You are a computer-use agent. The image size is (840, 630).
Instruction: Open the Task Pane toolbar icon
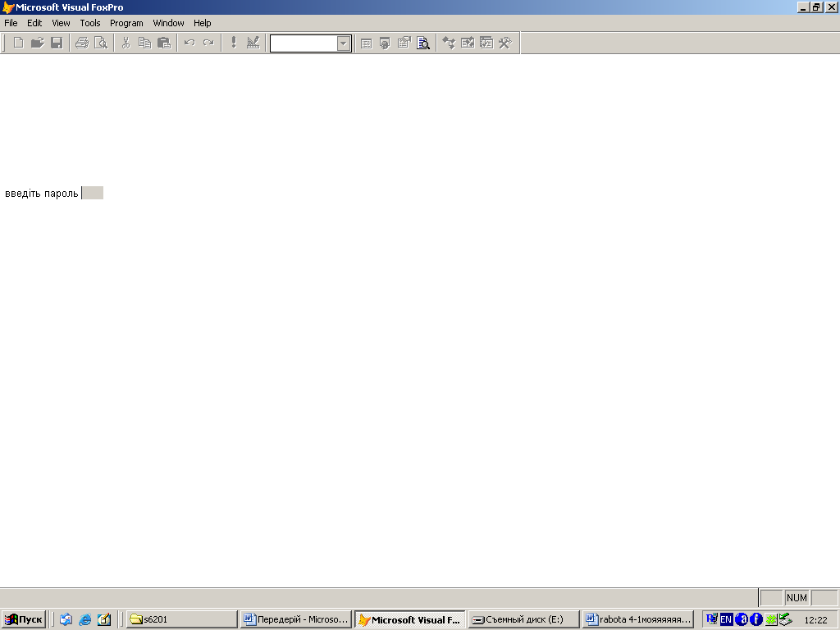[x=486, y=43]
